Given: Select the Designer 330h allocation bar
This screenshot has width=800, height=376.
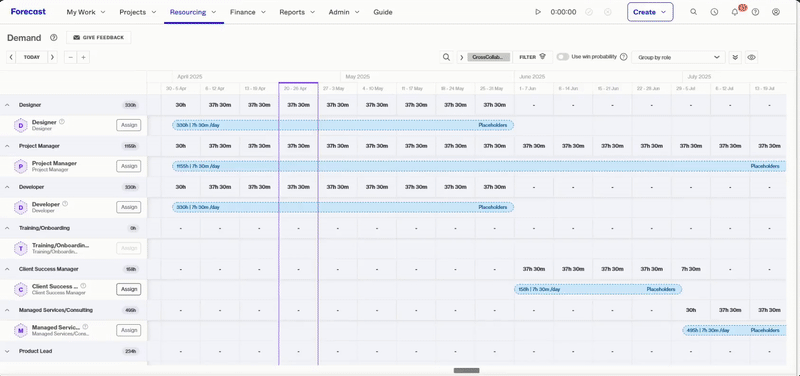Looking at the screenshot, I should (343, 125).
